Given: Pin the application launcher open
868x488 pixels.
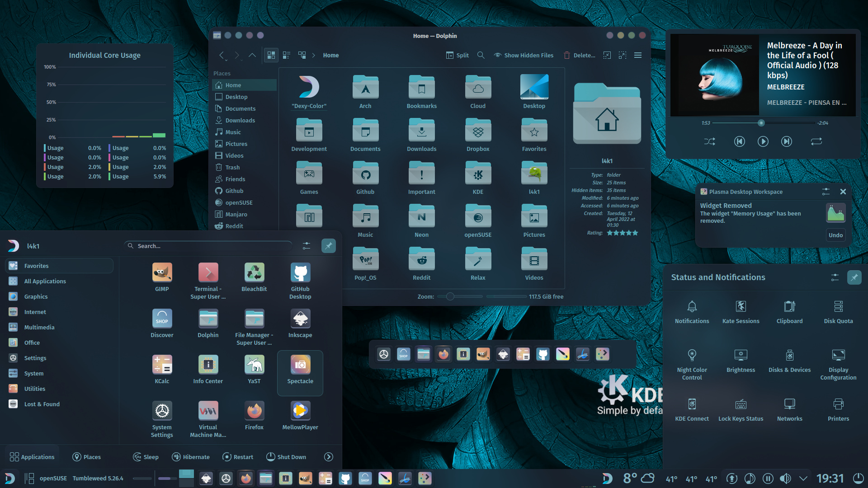Looking at the screenshot, I should [x=328, y=246].
